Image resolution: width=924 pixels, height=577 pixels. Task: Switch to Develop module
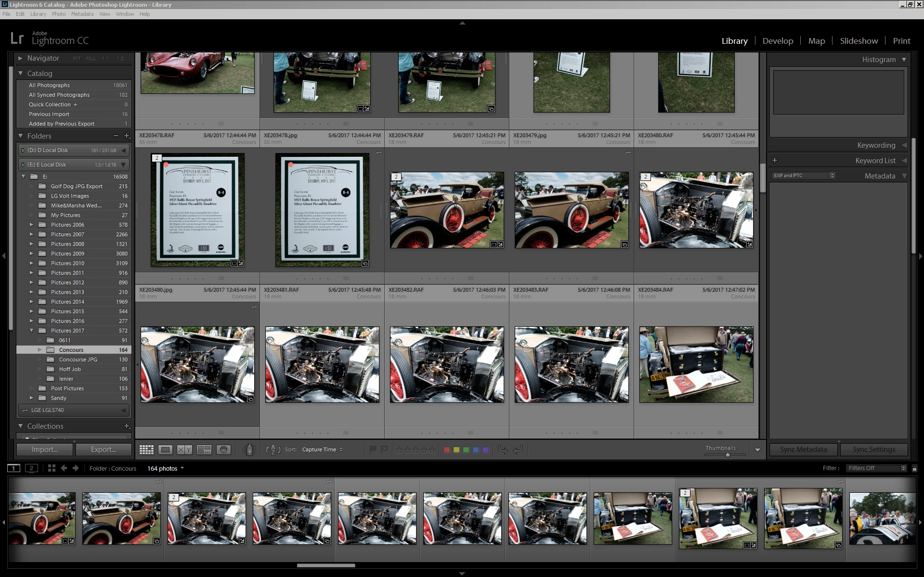778,41
